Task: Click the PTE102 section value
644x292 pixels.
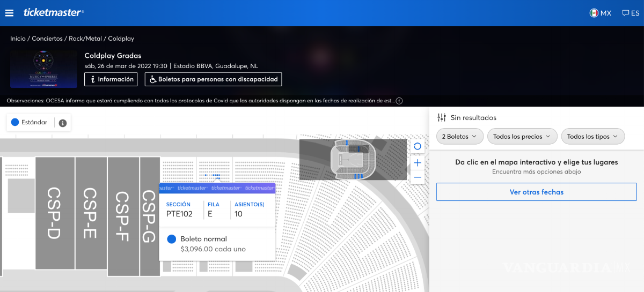Action: [x=179, y=214]
